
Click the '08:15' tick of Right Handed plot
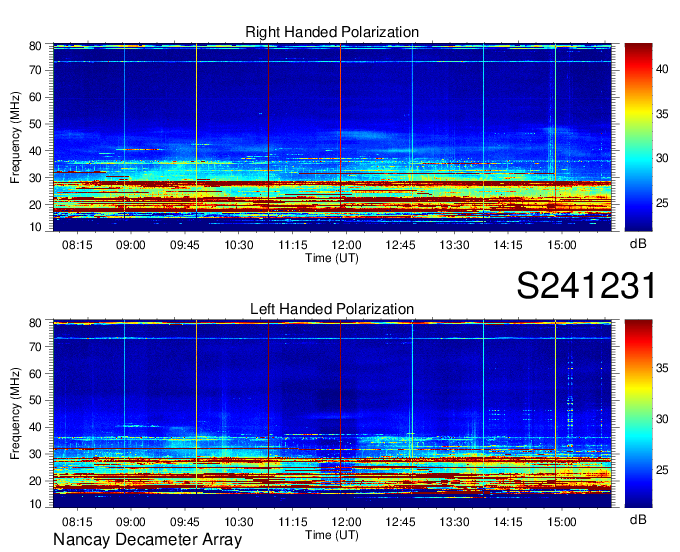click(x=77, y=245)
